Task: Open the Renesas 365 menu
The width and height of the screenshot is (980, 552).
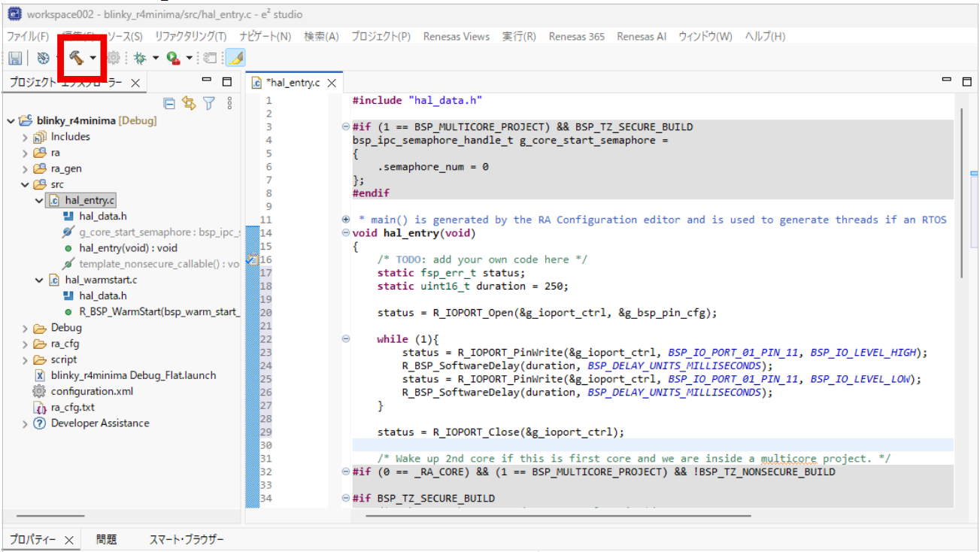Action: click(x=577, y=36)
